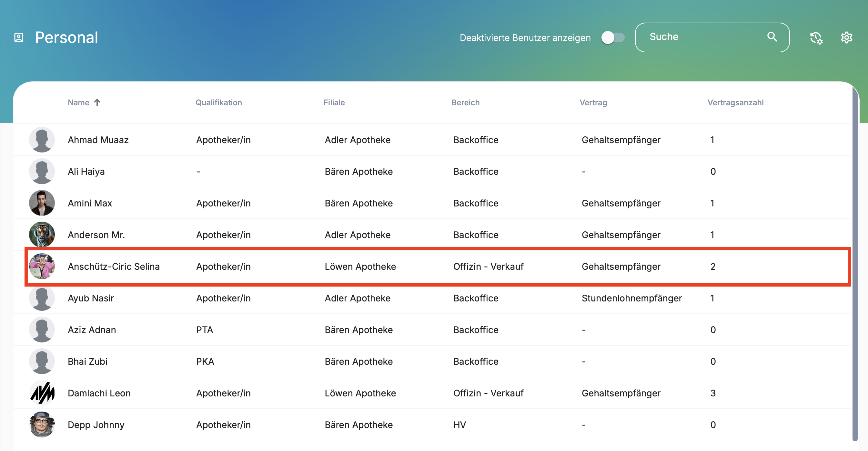Screen dimensions: 868x451
Task: Sort by Vertragsanzahl column header
Action: (735, 102)
